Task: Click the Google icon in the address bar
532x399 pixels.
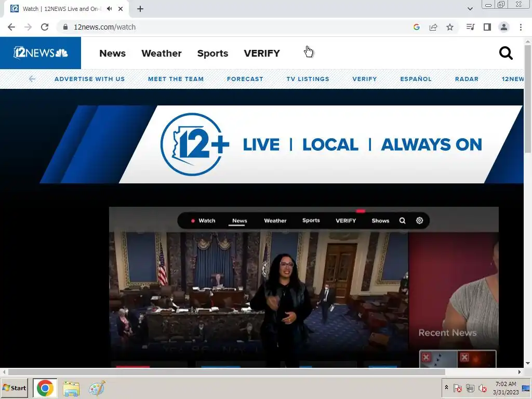Action: (x=417, y=27)
